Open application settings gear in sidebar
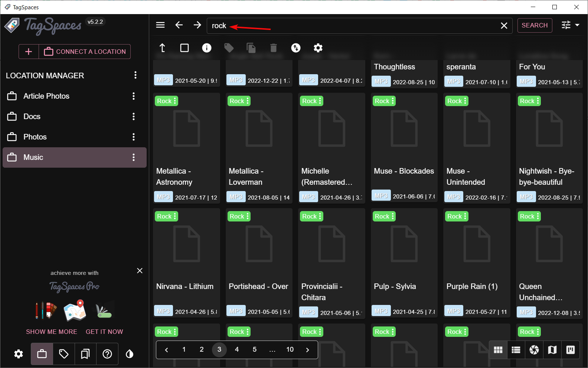The width and height of the screenshot is (588, 368). [x=19, y=354]
